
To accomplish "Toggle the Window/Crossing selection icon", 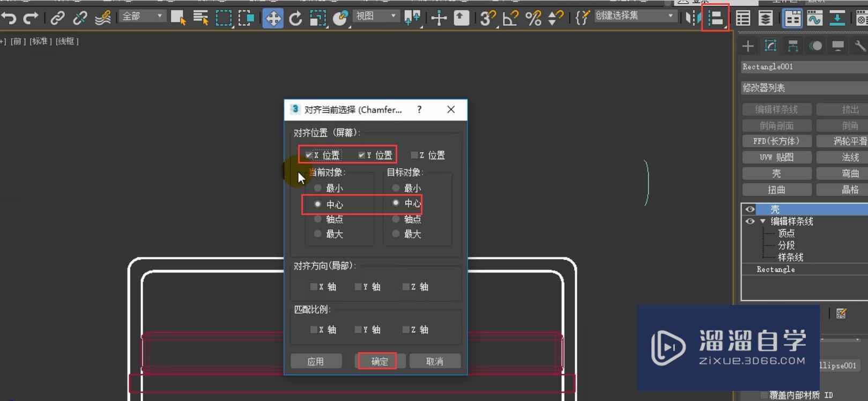I will click(x=246, y=18).
